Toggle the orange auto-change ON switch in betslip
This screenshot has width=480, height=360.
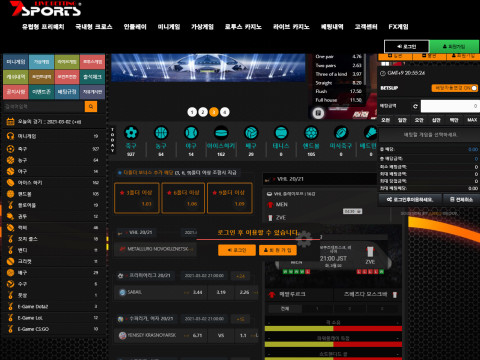455,88
